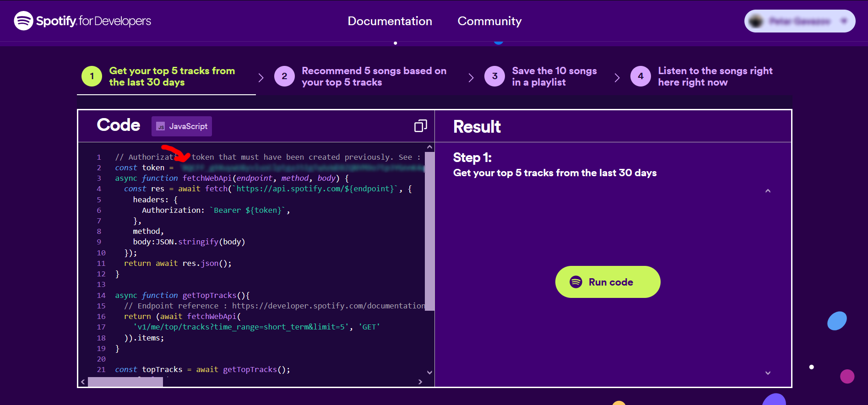This screenshot has width=868, height=405.
Task: Click the Result panel up chevron
Action: pyautogui.click(x=768, y=191)
